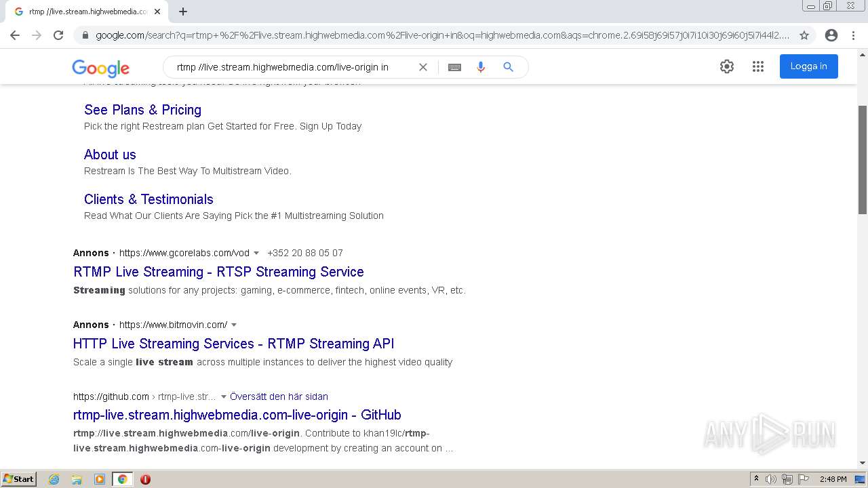Close the rtmp search tab
Image resolution: width=868 pixels, height=488 pixels.
(x=157, y=12)
